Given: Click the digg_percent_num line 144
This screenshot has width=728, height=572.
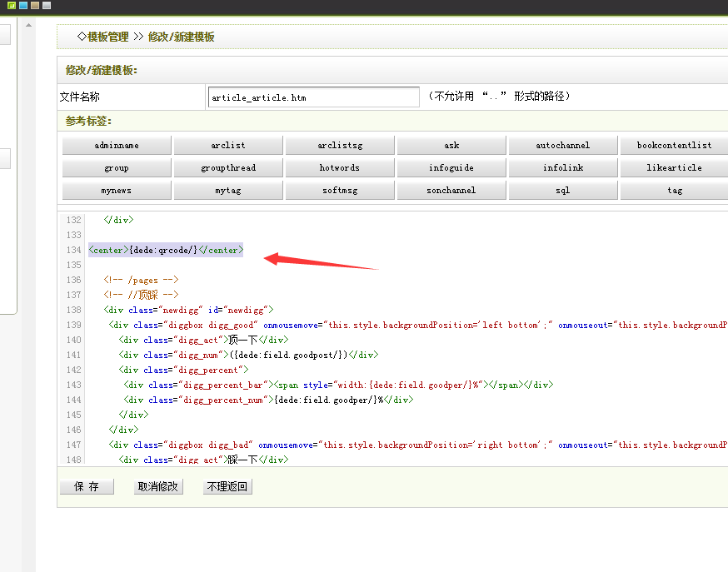Looking at the screenshot, I should 268,400.
